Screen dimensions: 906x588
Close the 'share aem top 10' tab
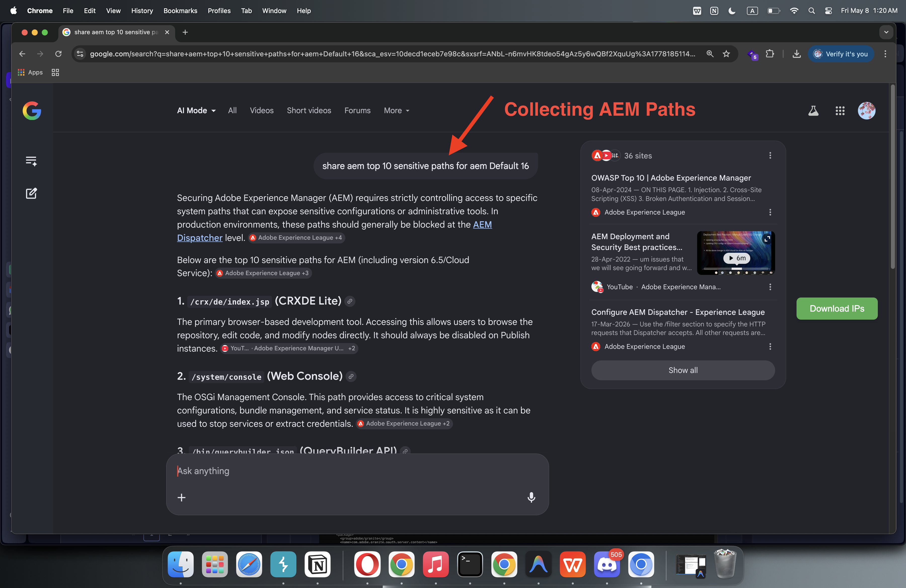(x=167, y=32)
